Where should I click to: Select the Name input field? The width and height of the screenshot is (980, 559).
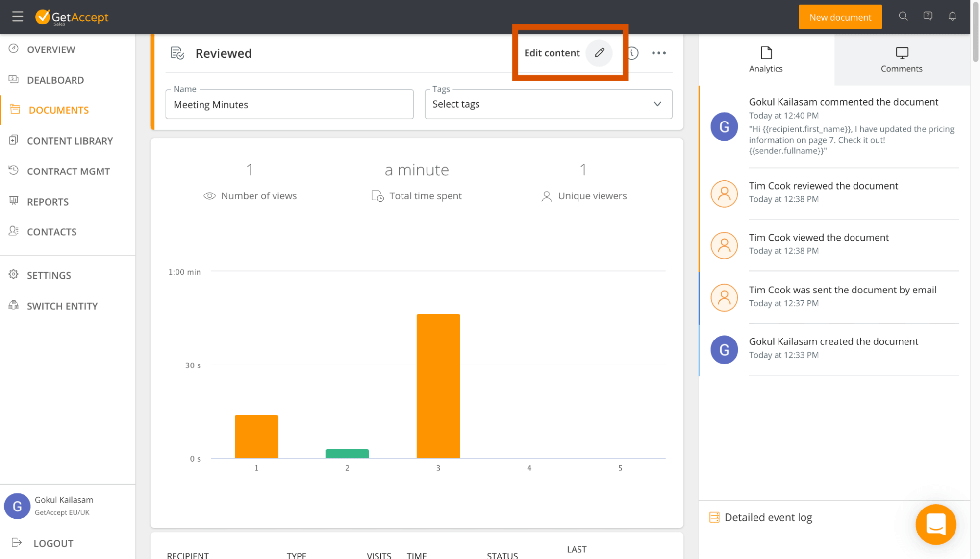point(289,104)
